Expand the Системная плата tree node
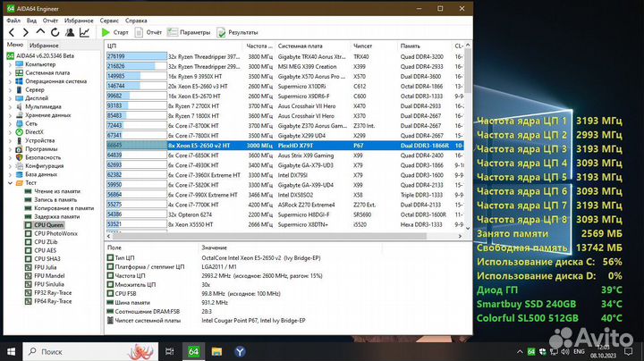 tap(10, 73)
